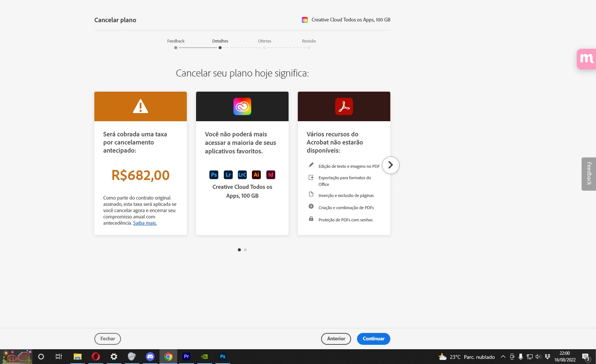The height and width of the screenshot is (364, 596).
Task: Click the lock icon beside Proteção de PDFs
Action: [311, 219]
